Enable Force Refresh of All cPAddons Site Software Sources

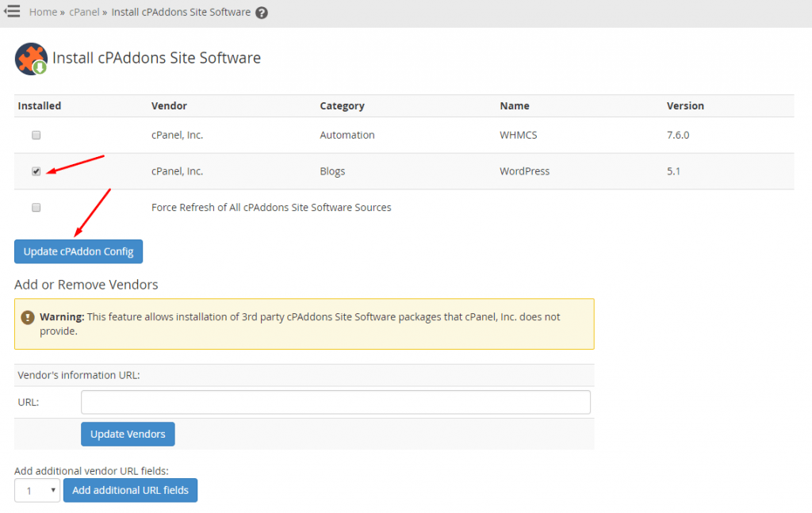[x=36, y=207]
